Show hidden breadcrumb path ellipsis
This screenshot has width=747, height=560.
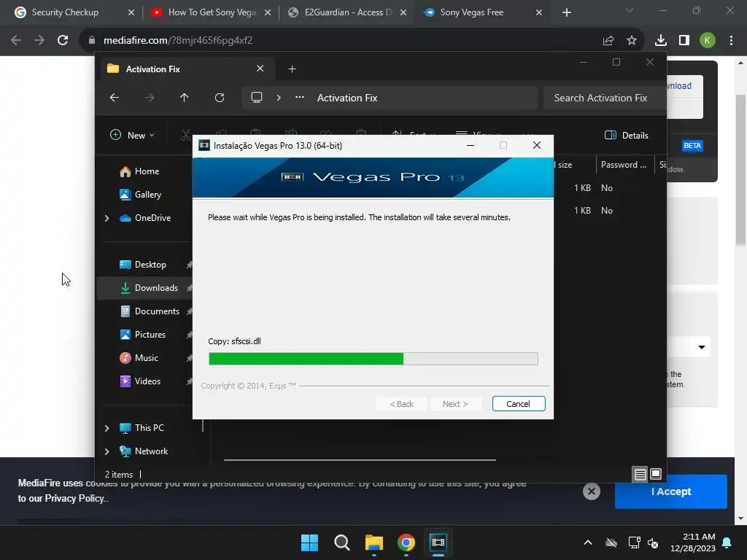pyautogui.click(x=300, y=98)
